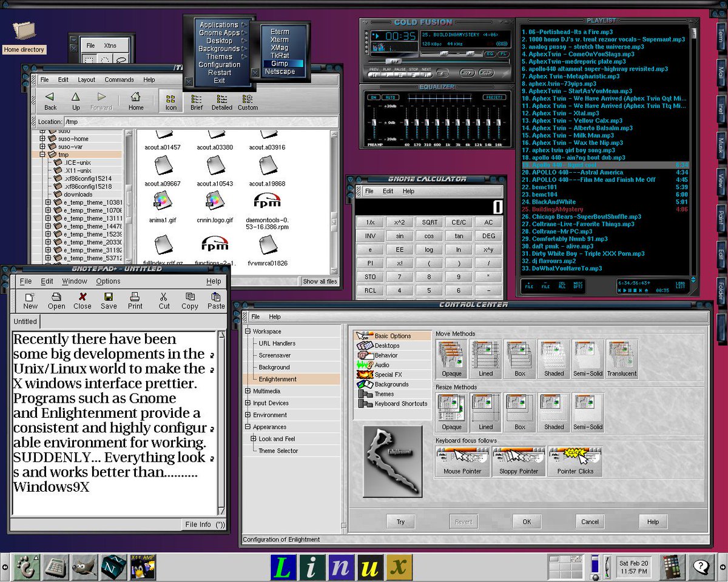
Task: Select the Custom view icon
Action: point(248,101)
